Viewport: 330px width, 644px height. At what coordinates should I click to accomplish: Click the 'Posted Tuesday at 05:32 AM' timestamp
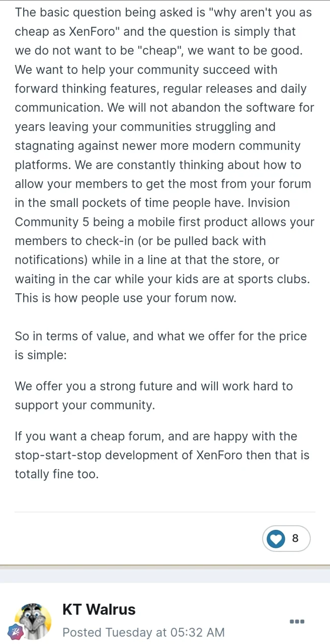coord(143,632)
